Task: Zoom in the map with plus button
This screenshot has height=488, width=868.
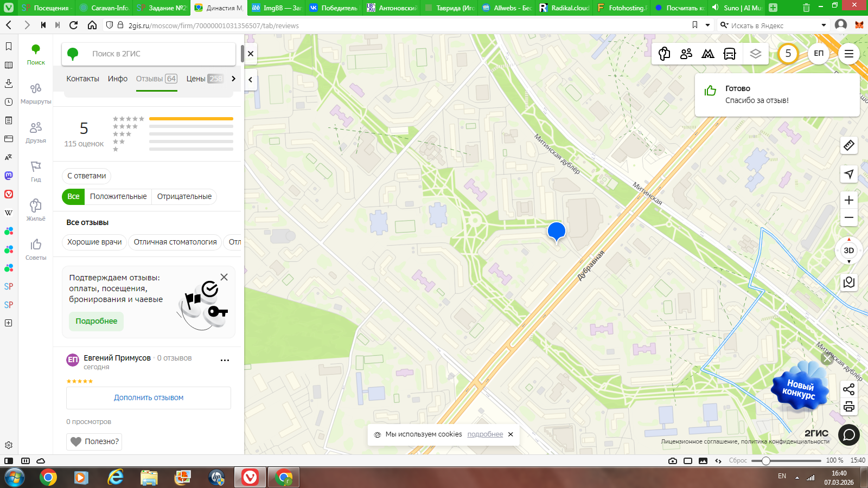Action: (x=849, y=200)
